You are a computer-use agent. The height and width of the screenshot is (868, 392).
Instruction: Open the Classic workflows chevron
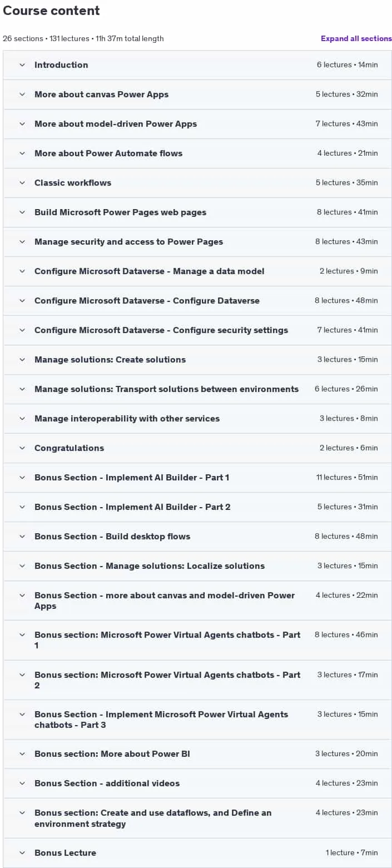point(22,183)
